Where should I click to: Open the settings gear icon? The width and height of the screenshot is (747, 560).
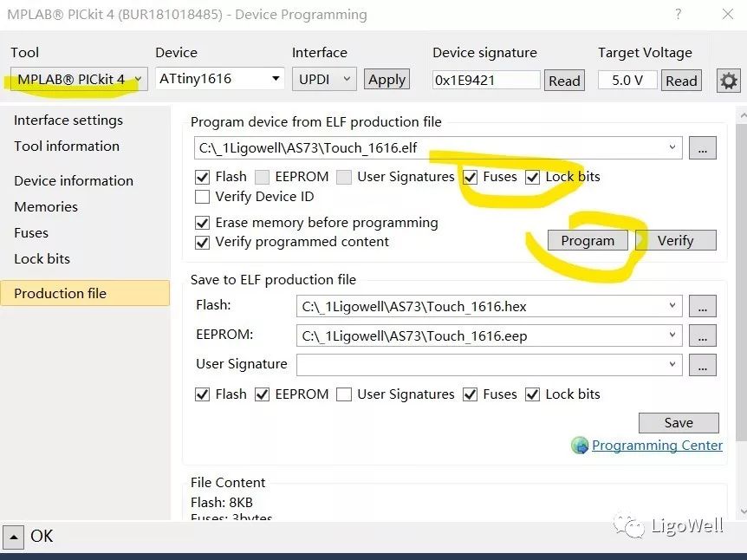[x=729, y=81]
